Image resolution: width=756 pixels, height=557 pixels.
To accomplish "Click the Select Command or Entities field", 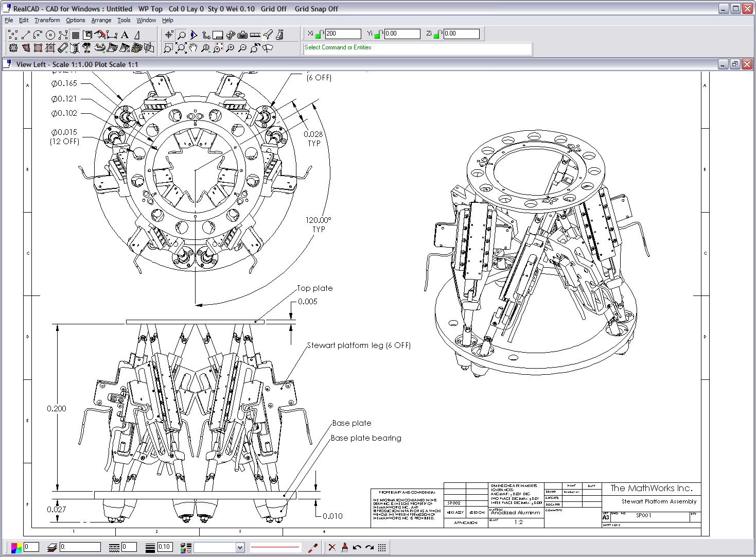I will (x=417, y=47).
